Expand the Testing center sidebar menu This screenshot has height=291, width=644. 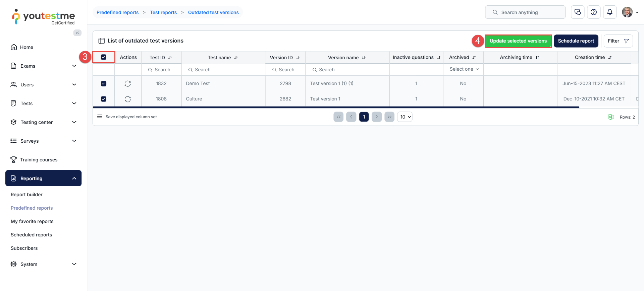[44, 122]
